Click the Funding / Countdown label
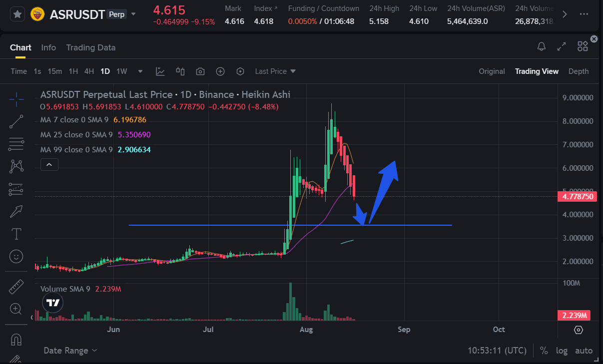603x364 pixels. [324, 8]
